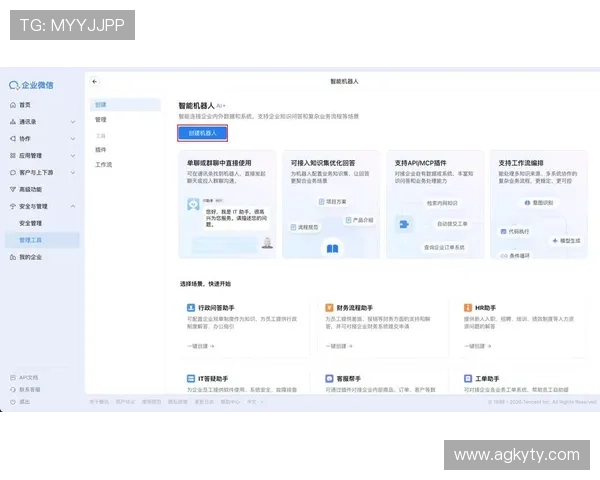The image size is (600, 480).
Task: Click the 退出 logout icon
Action: tap(13, 402)
